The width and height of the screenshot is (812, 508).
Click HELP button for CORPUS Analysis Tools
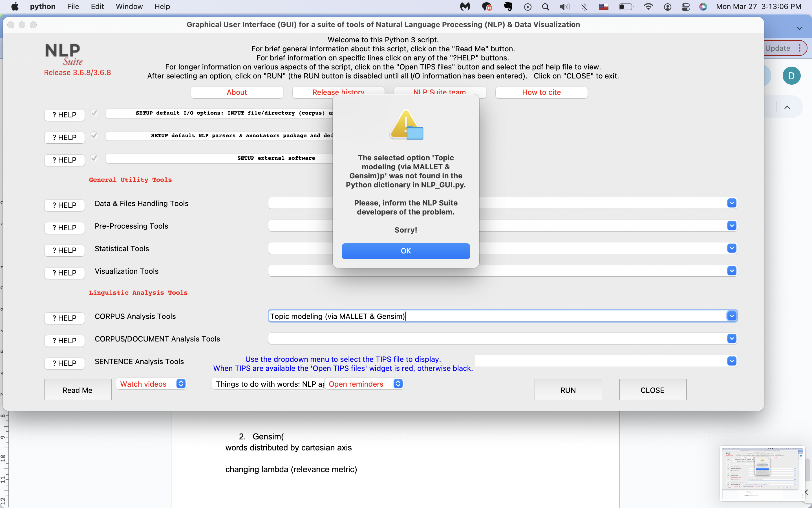(x=64, y=318)
